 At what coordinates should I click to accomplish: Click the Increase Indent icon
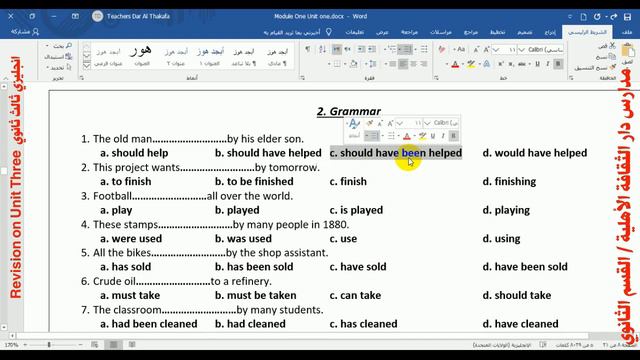click(361, 49)
